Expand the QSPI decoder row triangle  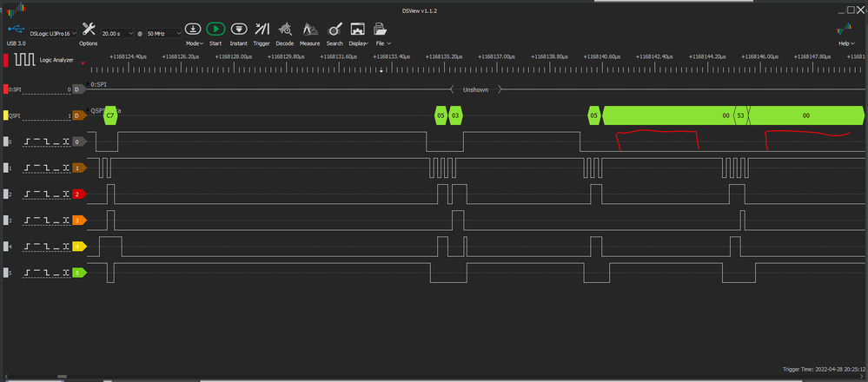[88, 110]
